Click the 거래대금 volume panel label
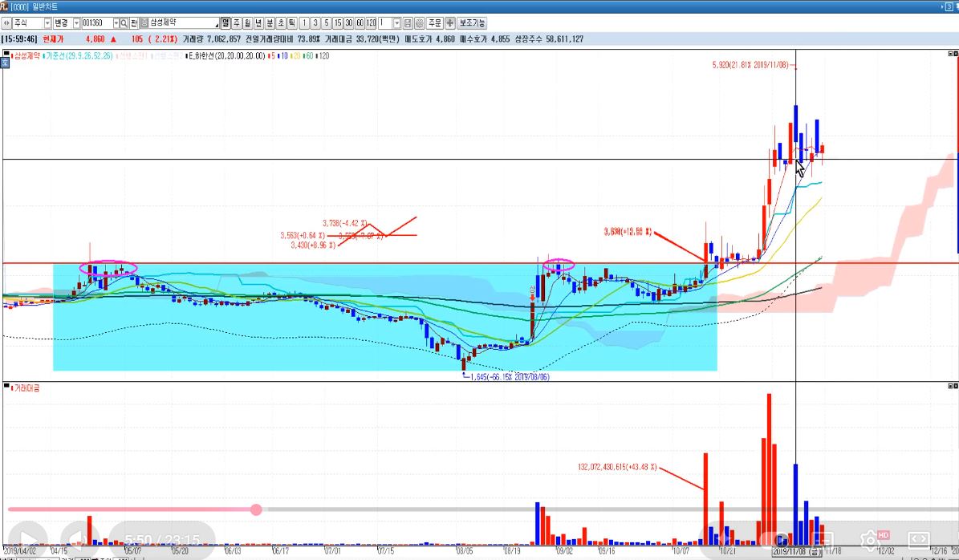Viewport: 959px width, 560px height. (27, 388)
